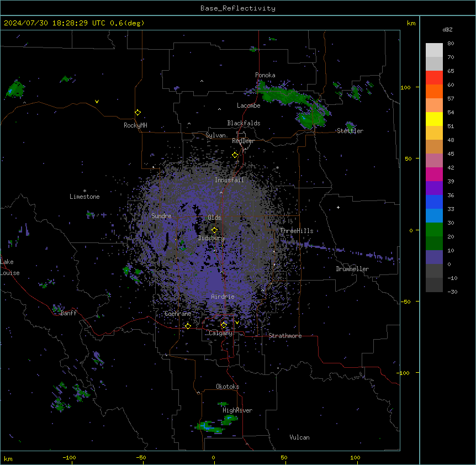476x465 pixels.
Task: Select the Sundre city label
Action: coord(161,216)
